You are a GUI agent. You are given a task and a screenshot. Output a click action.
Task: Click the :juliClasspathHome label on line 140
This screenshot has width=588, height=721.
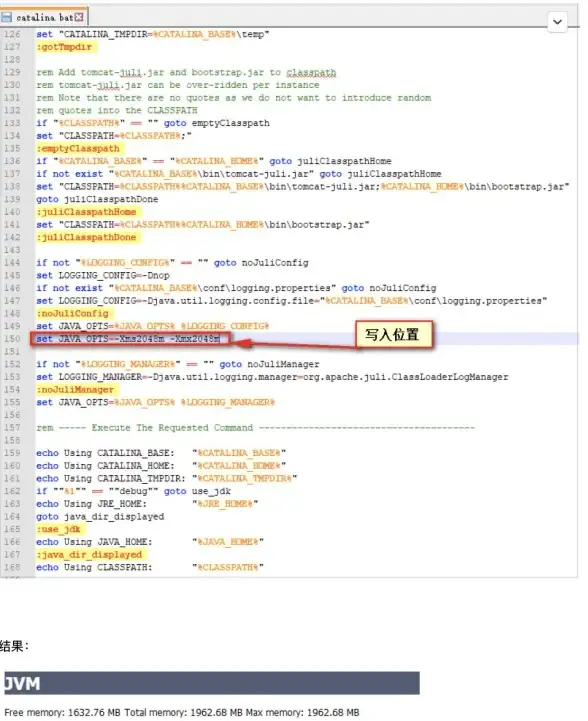point(86,212)
